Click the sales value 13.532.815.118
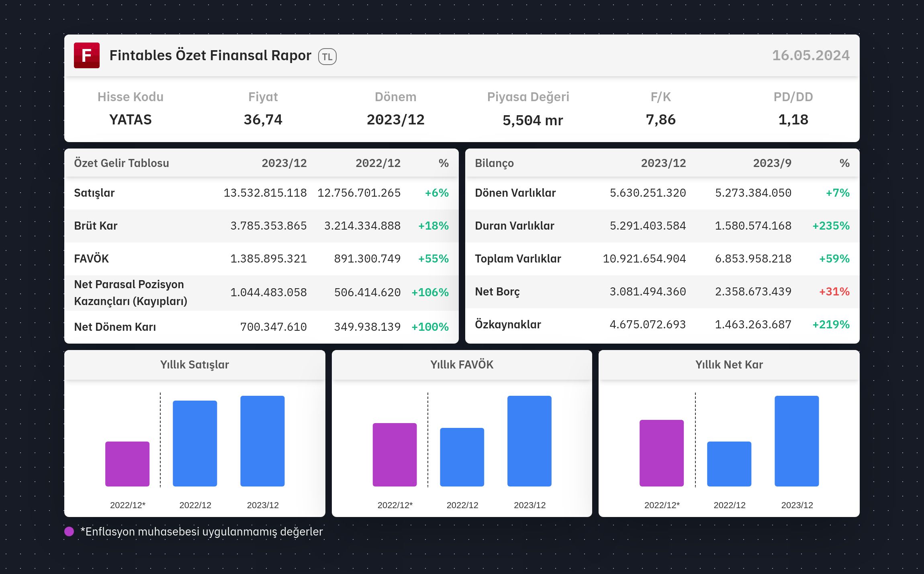Image resolution: width=924 pixels, height=574 pixels. click(x=265, y=193)
